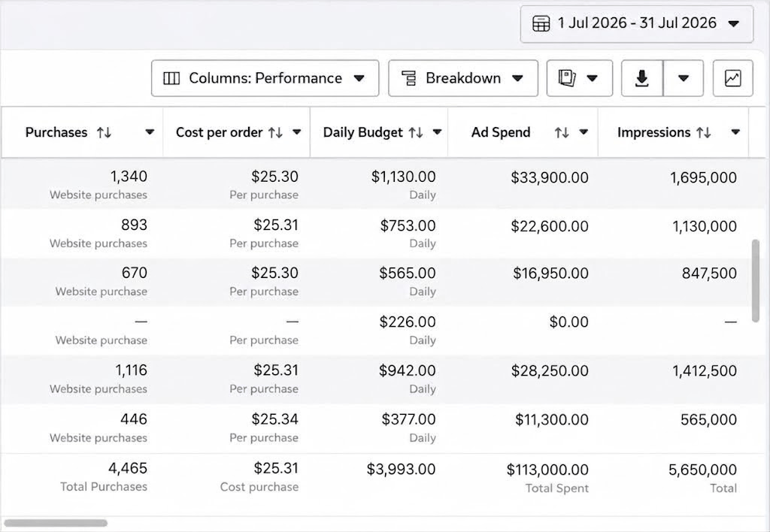Viewport: 770px width, 532px height.
Task: Select the $11,300.00 ad spend cell
Action: click(x=551, y=419)
